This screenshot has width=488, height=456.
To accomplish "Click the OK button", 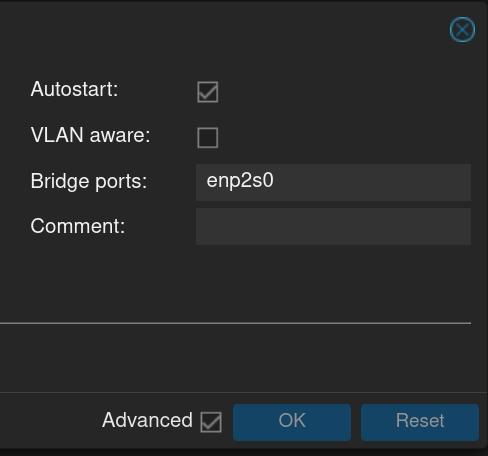I will point(292,422).
